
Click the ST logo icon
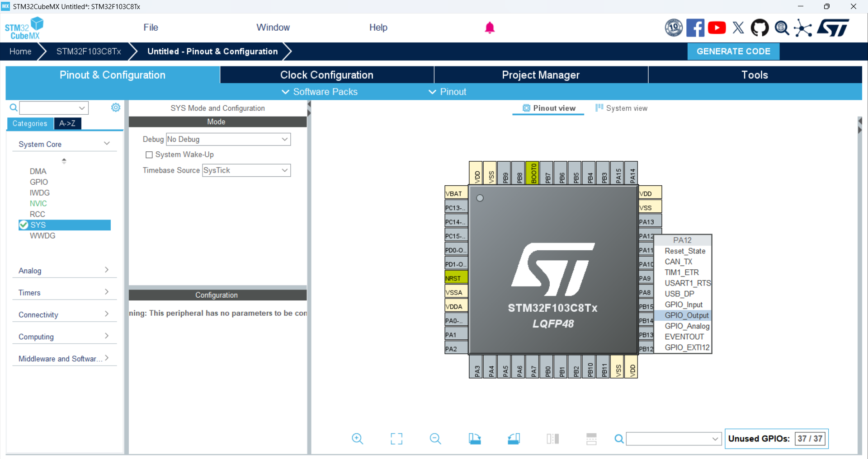click(833, 28)
